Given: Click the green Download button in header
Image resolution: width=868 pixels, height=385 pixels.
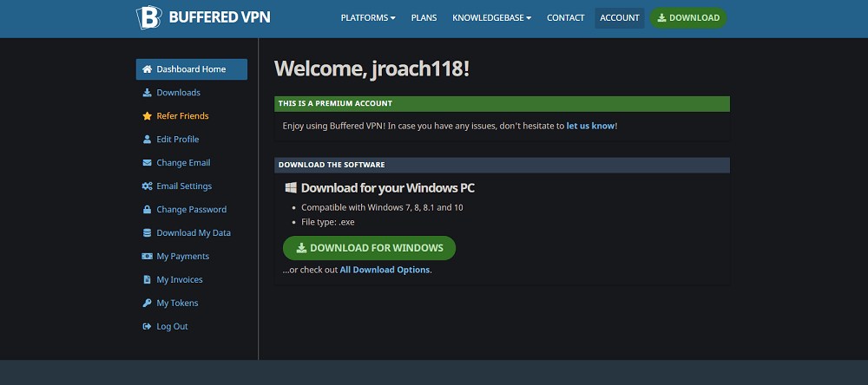Looking at the screenshot, I should (x=688, y=17).
